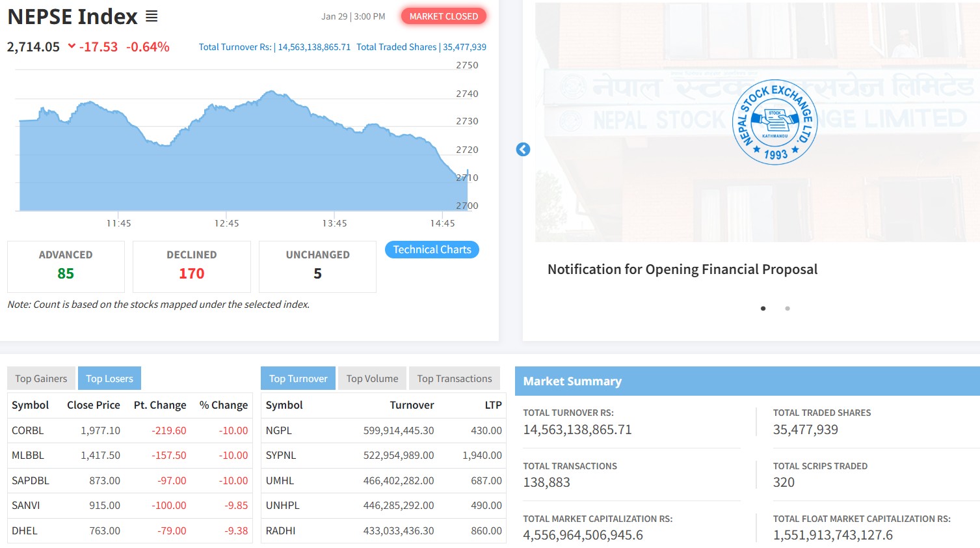Show the Top Volume tab
The height and width of the screenshot is (548, 980).
pyautogui.click(x=372, y=379)
